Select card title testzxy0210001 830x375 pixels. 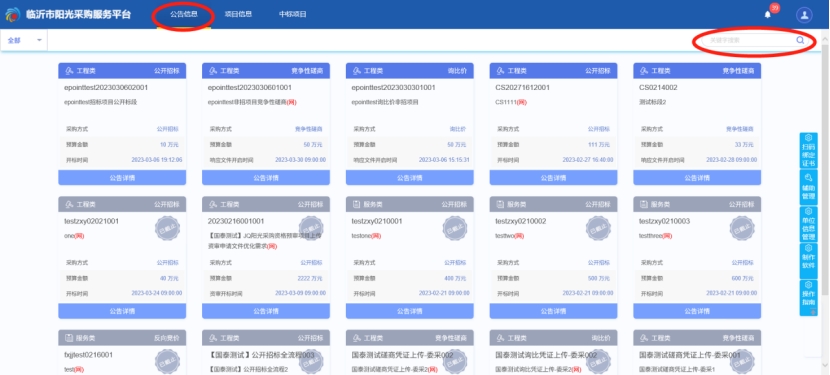pyautogui.click(x=377, y=221)
